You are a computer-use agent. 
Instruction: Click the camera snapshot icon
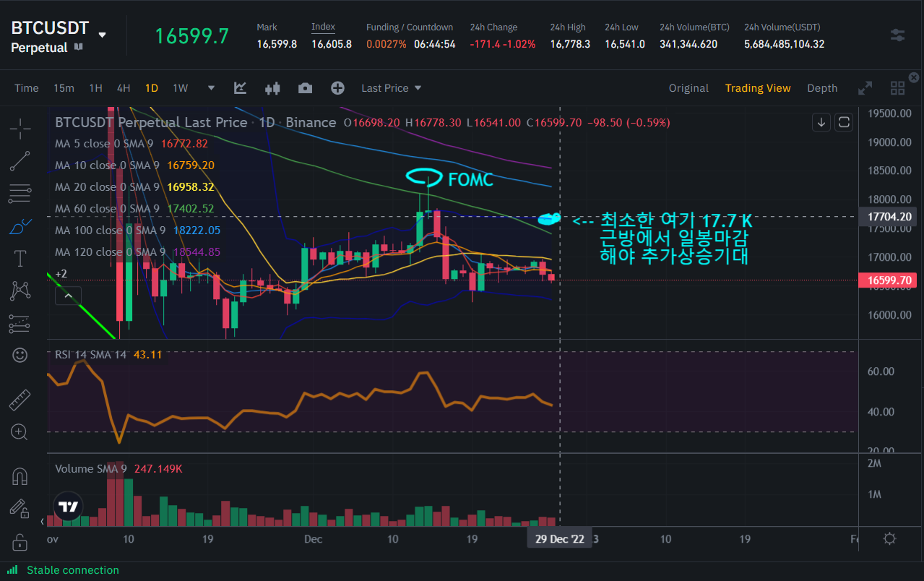pos(305,88)
